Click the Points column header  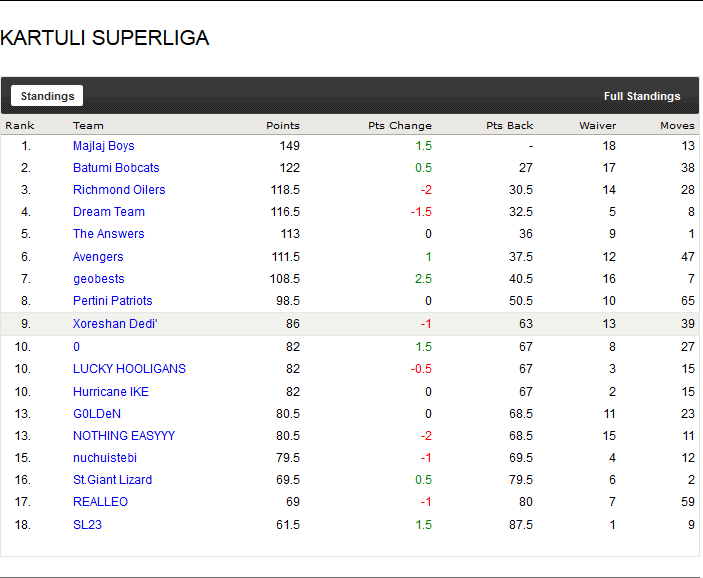pyautogui.click(x=283, y=126)
